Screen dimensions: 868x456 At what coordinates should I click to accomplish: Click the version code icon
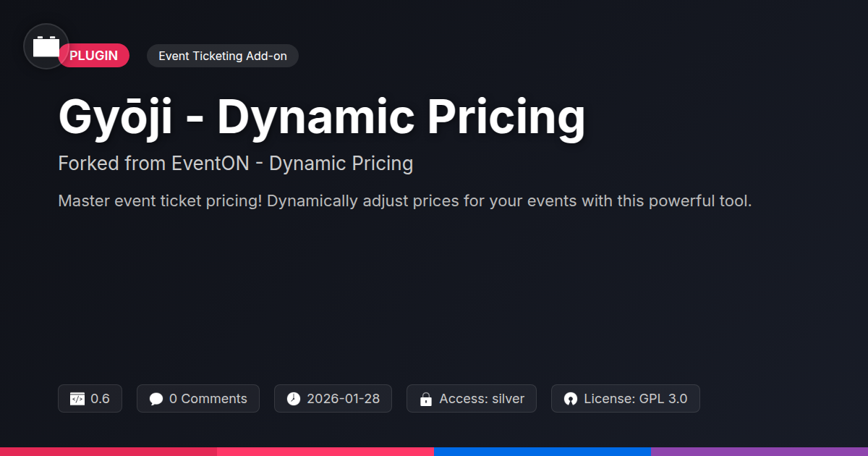[77, 399]
